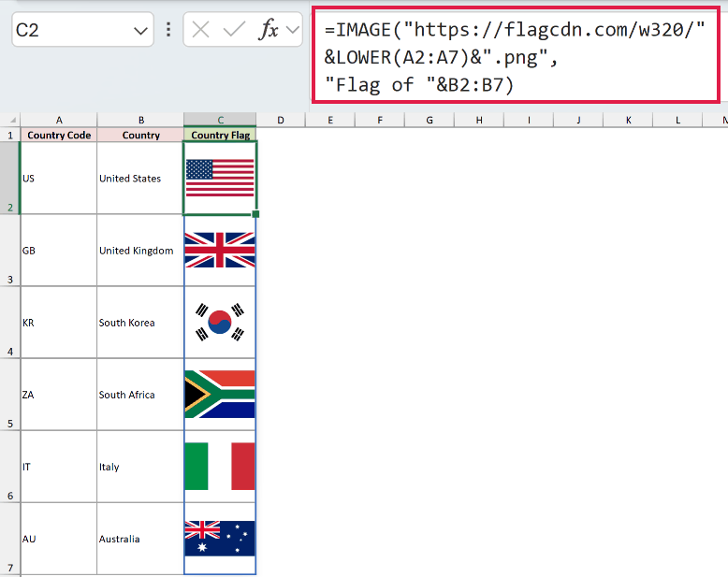Select row 3 header

pos(10,251)
